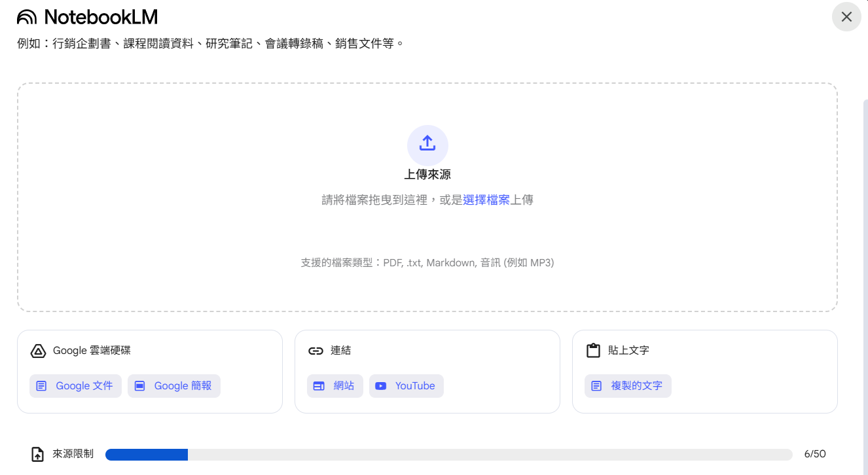Click the vertical scrollbar on the right edge
868x475 pixels.
click(865, 287)
